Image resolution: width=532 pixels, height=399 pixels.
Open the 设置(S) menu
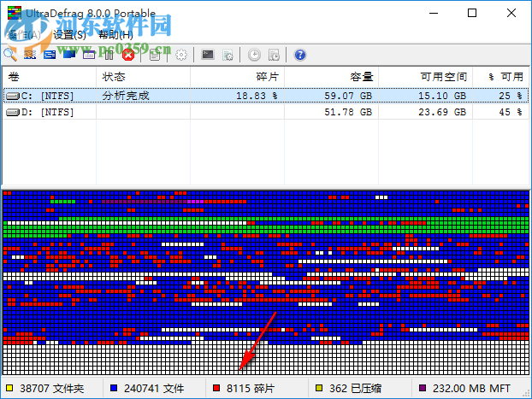(x=69, y=34)
